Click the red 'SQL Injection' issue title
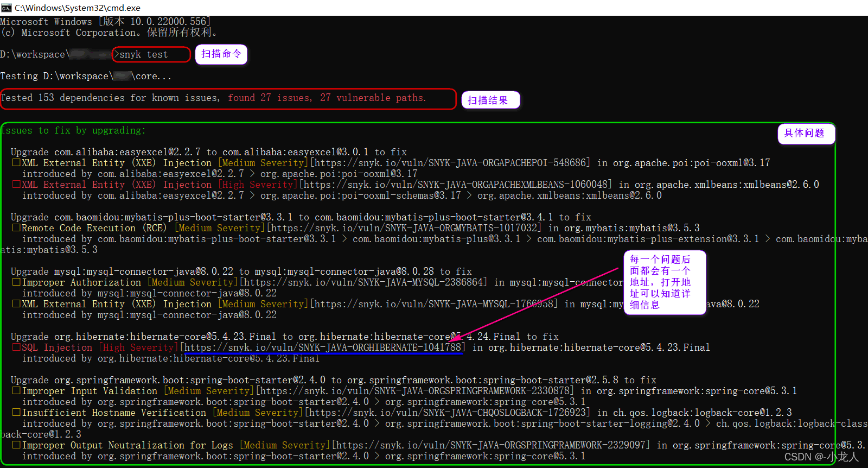868x468 pixels. 57,347
